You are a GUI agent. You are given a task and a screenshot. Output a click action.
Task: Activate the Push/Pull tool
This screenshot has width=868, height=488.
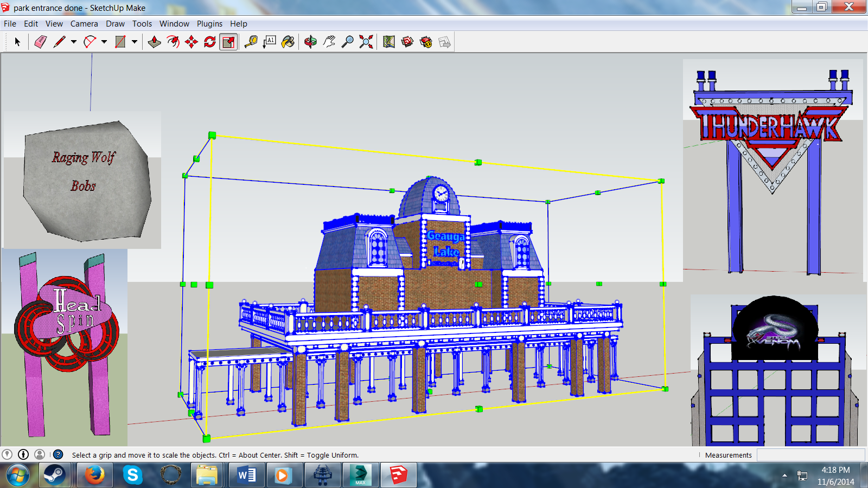154,42
